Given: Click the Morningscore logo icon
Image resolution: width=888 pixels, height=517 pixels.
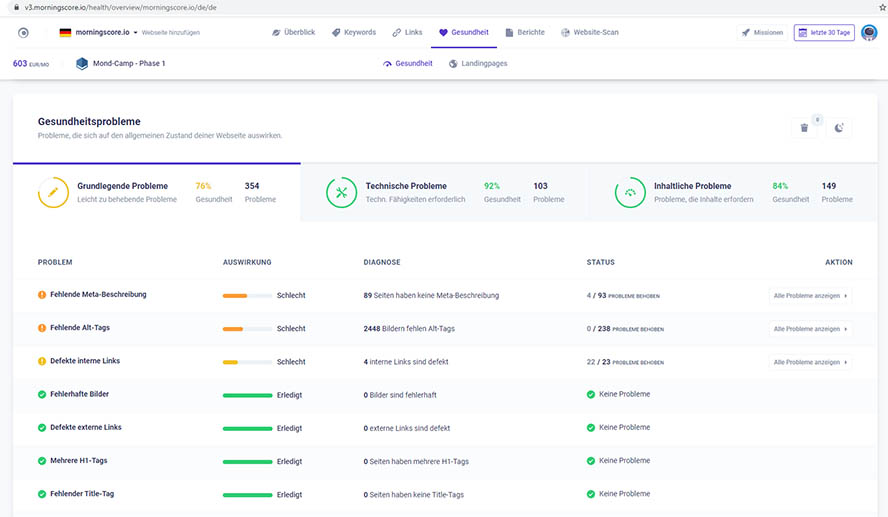Looking at the screenshot, I should pyautogui.click(x=23, y=32).
